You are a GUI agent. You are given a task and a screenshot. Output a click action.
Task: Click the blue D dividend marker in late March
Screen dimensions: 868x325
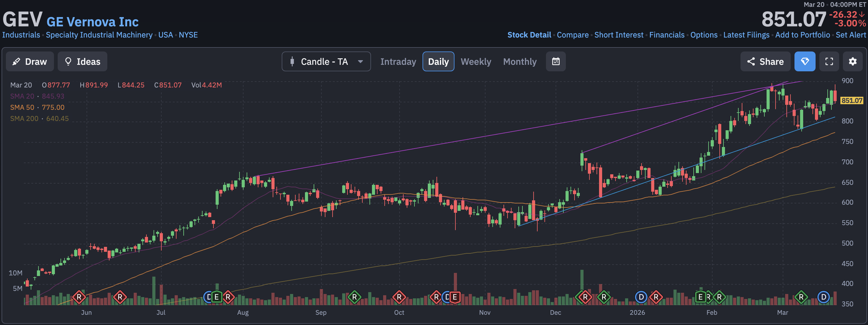[824, 297]
